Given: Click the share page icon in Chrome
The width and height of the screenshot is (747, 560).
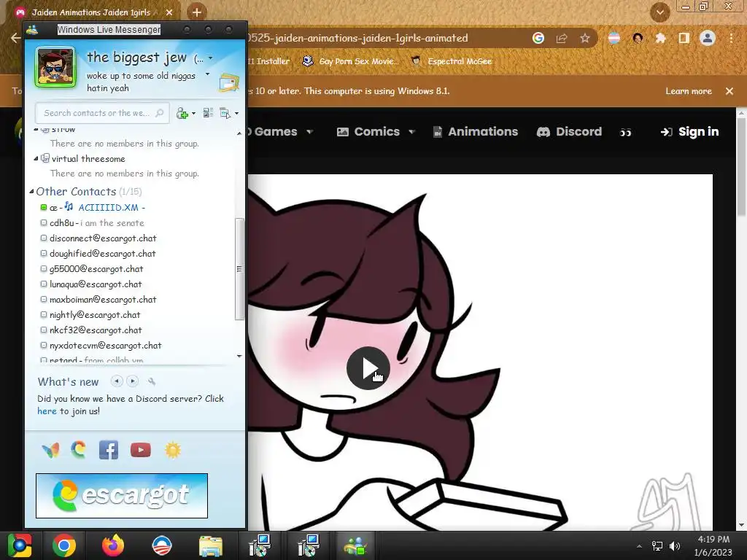Looking at the screenshot, I should 562,38.
